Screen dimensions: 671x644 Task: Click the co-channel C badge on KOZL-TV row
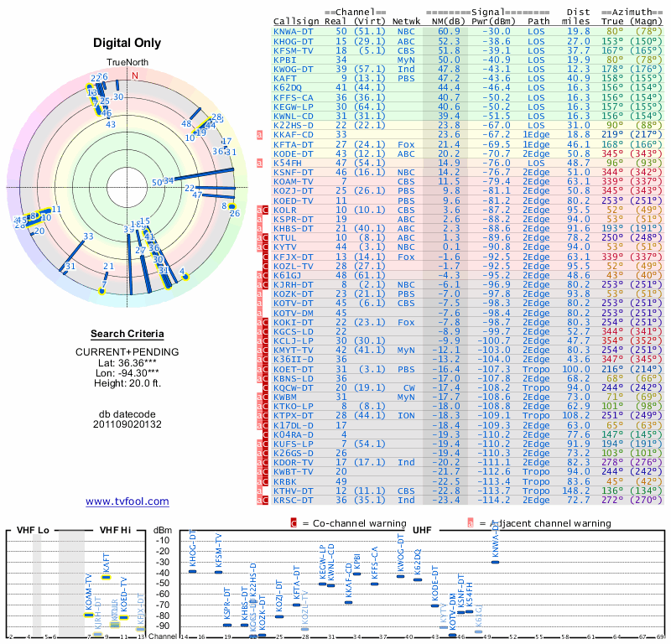(265, 266)
